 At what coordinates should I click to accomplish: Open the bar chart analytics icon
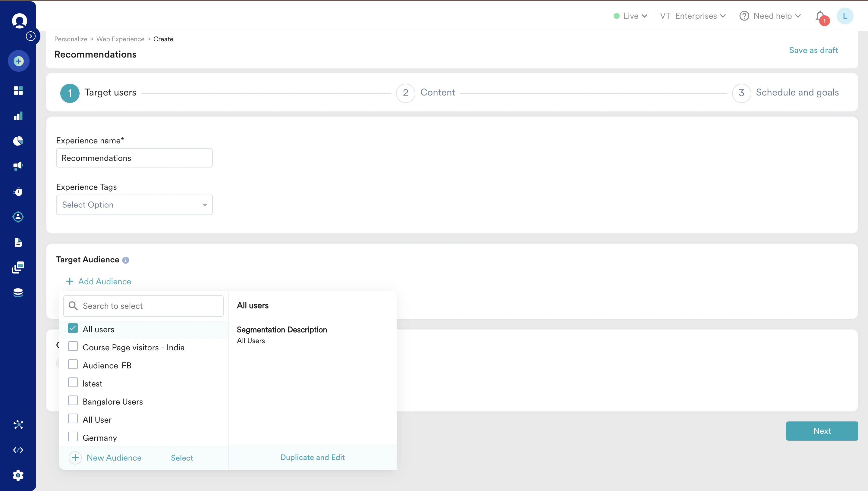click(18, 116)
